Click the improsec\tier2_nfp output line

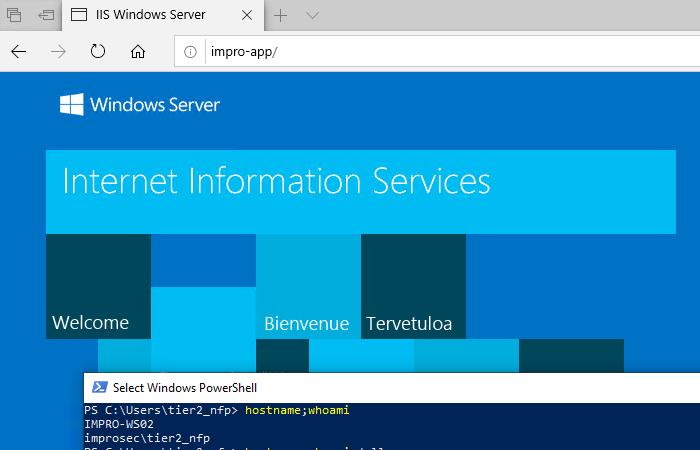[x=147, y=438]
